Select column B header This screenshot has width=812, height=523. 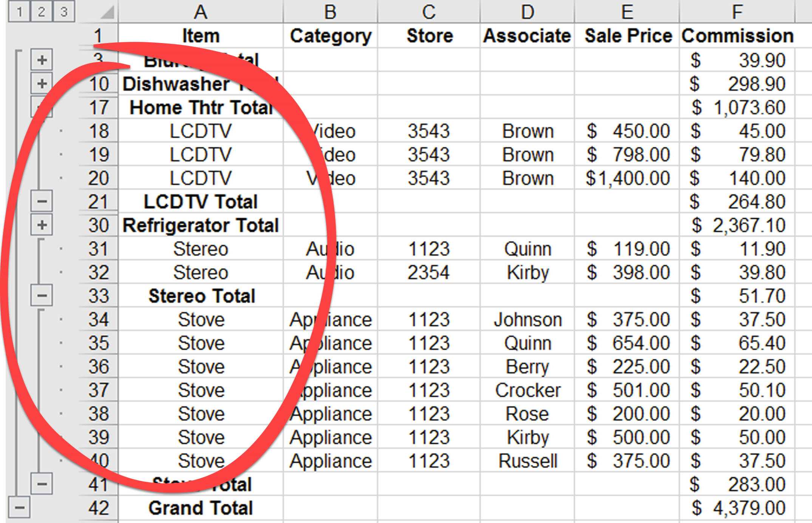(330, 12)
